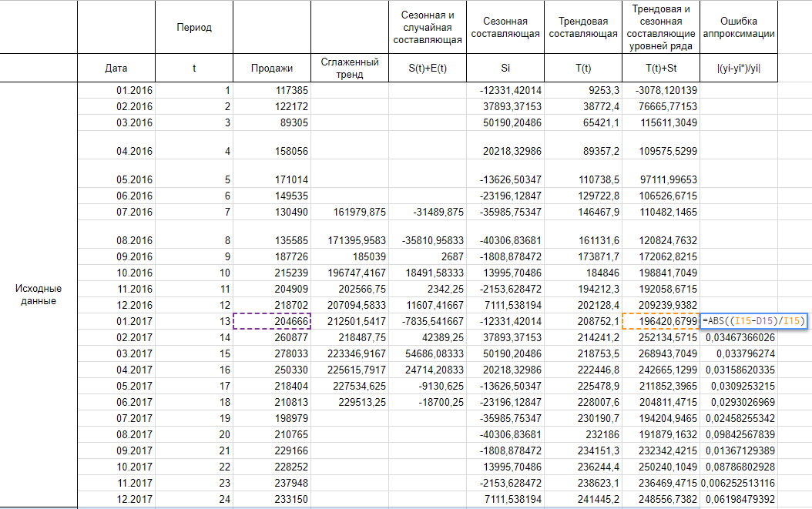Select the sales value 117385
The image size is (812, 509).
[271, 90]
